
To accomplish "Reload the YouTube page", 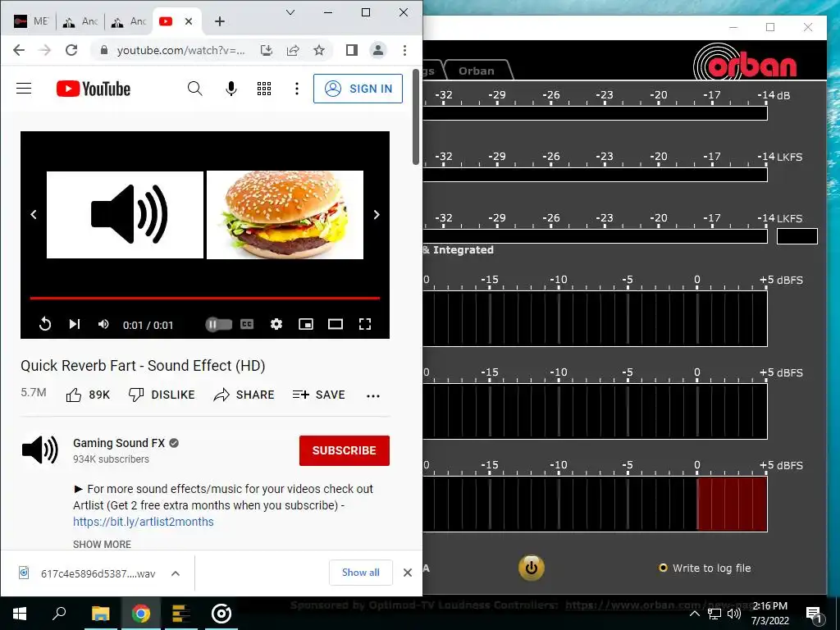I will pos(71,50).
